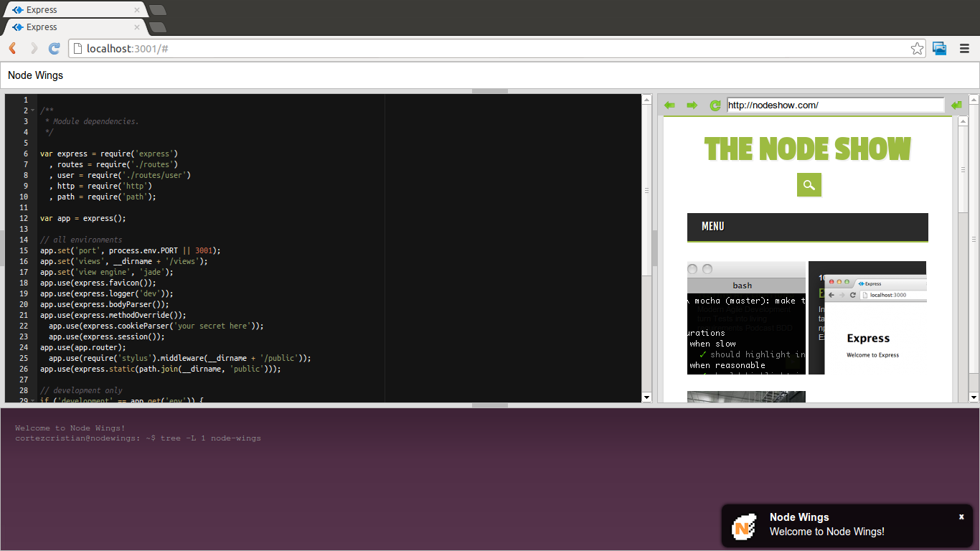This screenshot has height=551, width=980.
Task: Refresh the nodeshow.com preview
Action: pyautogui.click(x=715, y=105)
